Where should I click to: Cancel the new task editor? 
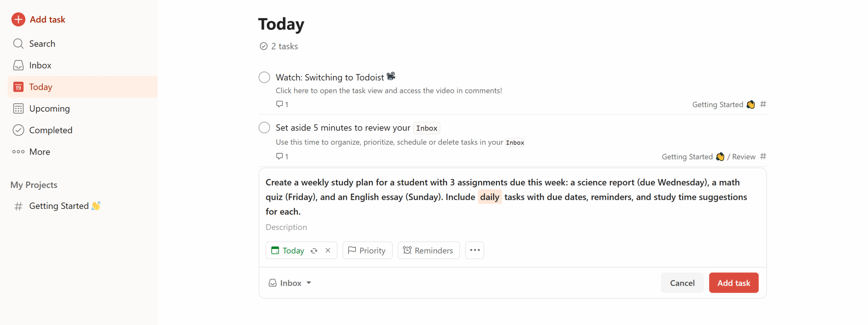682,283
